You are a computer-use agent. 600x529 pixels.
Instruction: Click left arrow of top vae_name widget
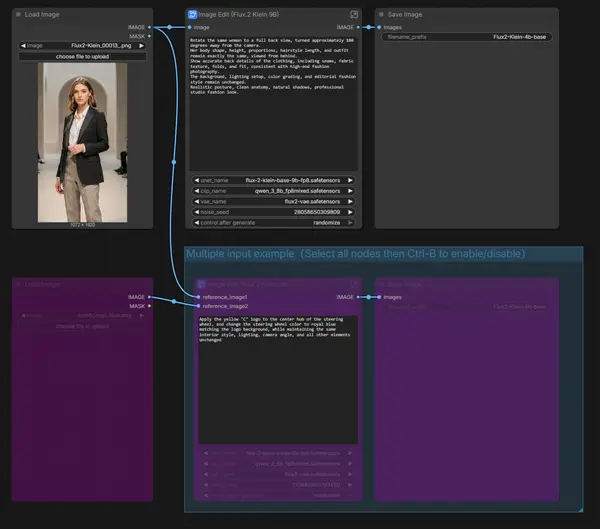[197, 201]
